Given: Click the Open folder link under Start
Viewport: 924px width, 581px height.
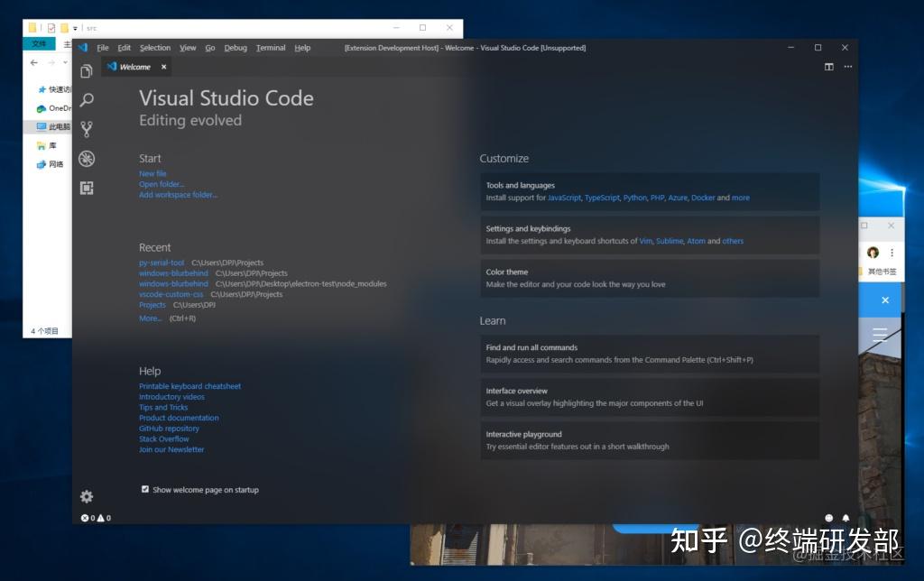Looking at the screenshot, I should click(162, 184).
